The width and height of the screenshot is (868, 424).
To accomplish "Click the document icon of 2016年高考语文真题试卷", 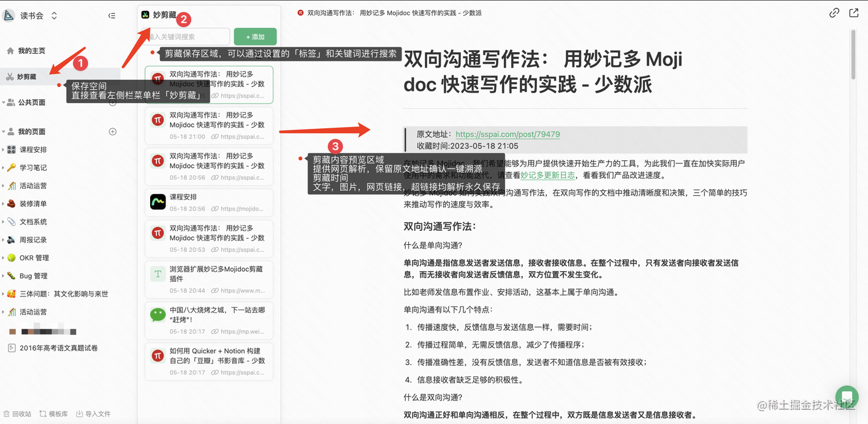I will (11, 348).
